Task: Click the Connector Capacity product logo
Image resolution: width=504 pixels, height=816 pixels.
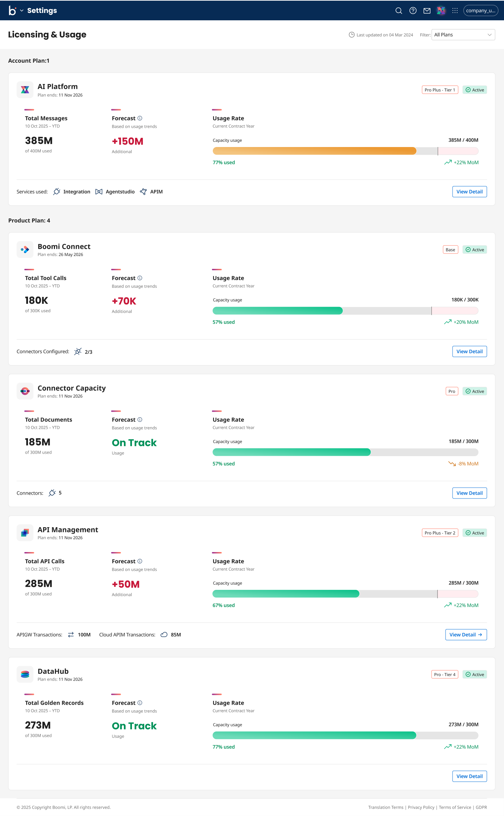Action: pos(25,391)
